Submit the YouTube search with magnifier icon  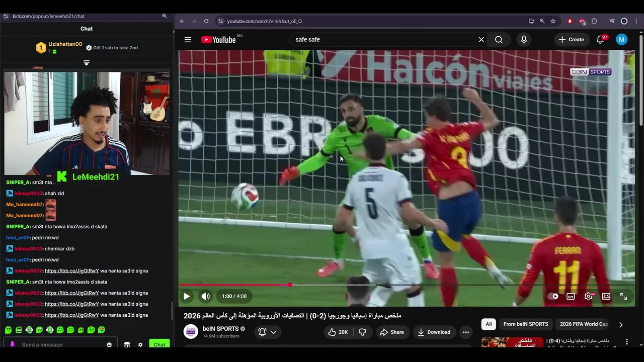[x=499, y=40]
